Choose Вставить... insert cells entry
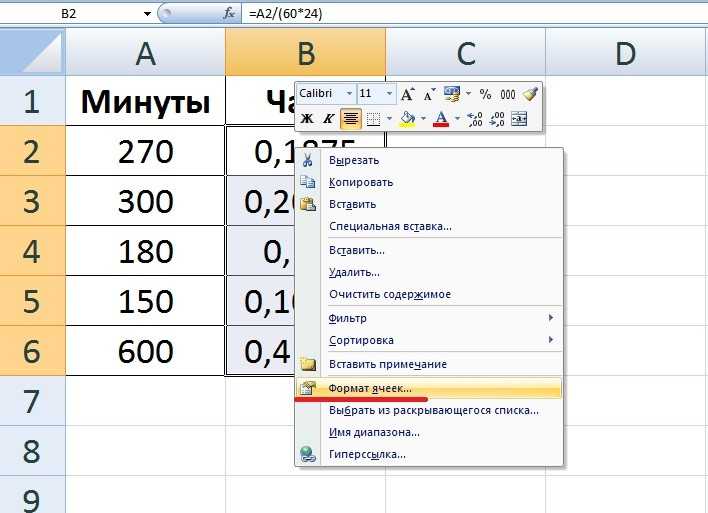708x513 pixels. (429, 250)
